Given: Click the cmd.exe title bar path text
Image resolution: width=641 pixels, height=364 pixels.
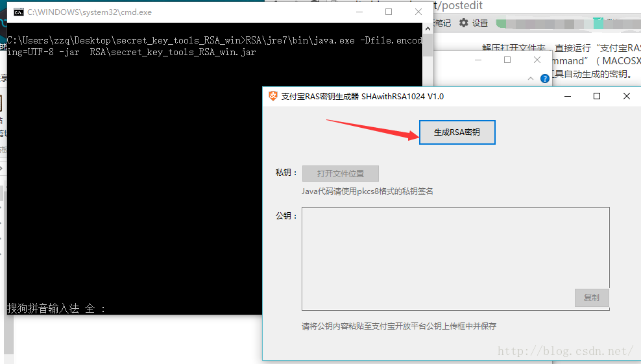Looking at the screenshot, I should [x=90, y=12].
